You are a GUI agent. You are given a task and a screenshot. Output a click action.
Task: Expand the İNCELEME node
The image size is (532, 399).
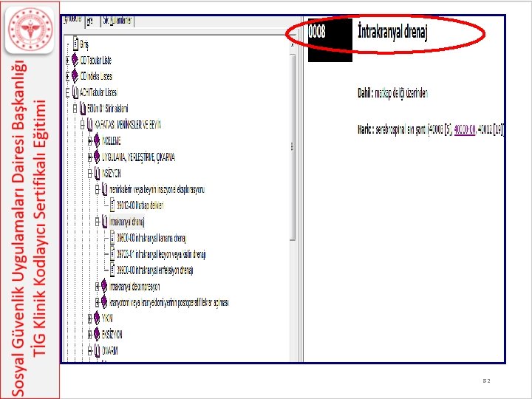90,141
